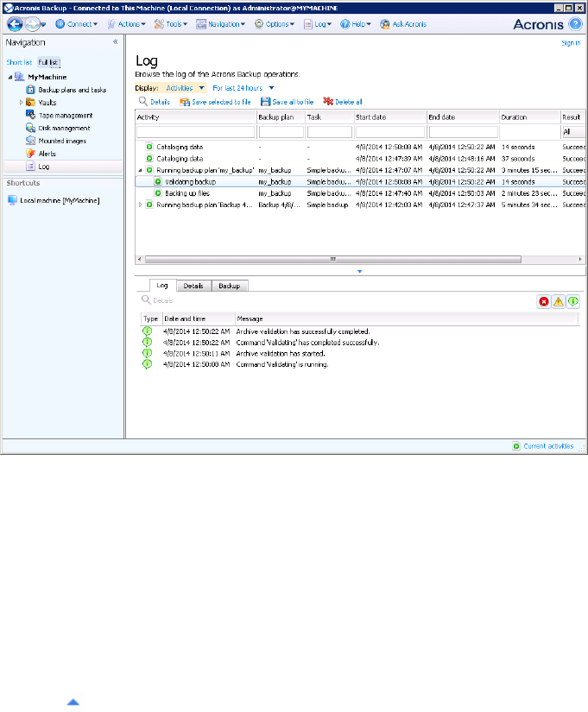Viewport: 588px width, 712px height.
Task: Expand Running backup plan 'Backup 4...' row
Action: point(140,205)
